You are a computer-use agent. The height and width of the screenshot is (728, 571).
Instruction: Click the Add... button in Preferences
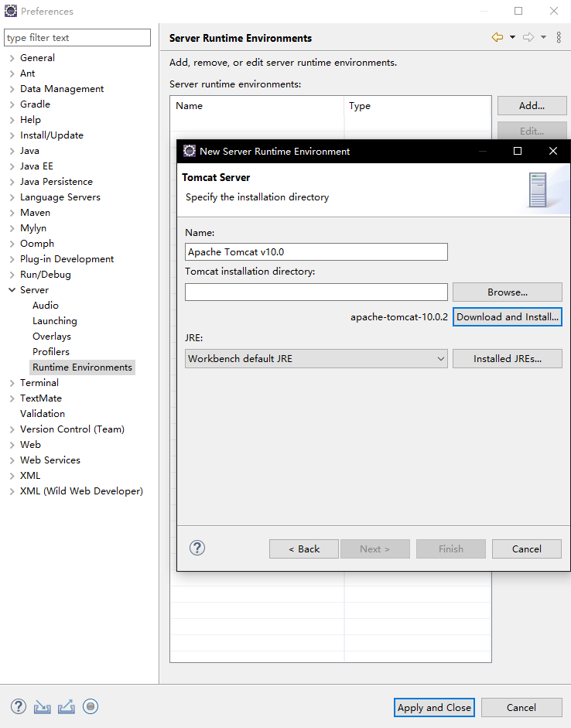click(x=532, y=105)
